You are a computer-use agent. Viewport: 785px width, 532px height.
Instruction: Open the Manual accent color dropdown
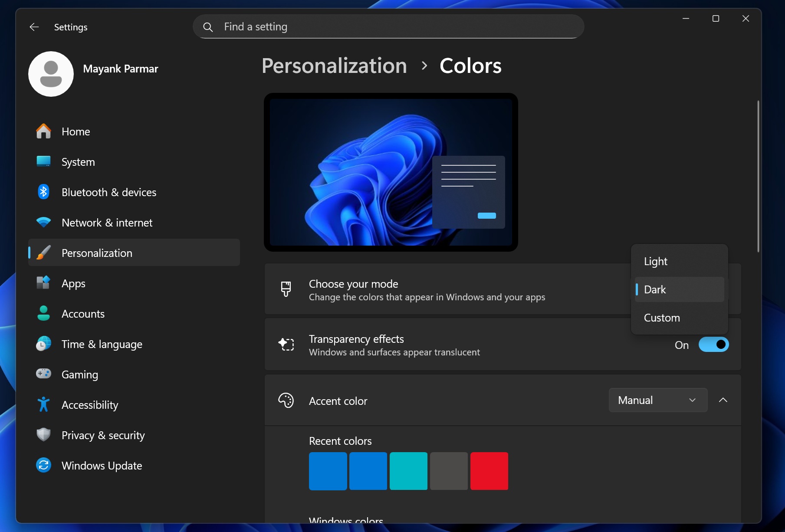click(657, 400)
